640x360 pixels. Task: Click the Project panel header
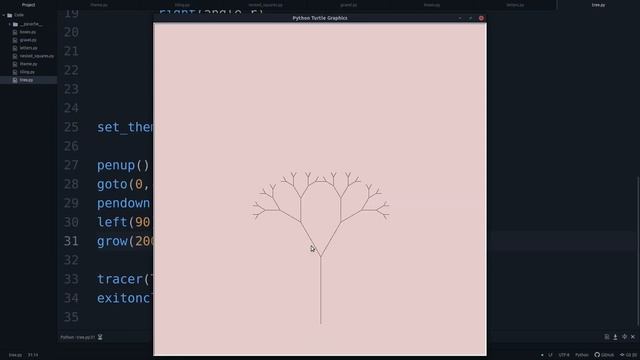[29, 5]
